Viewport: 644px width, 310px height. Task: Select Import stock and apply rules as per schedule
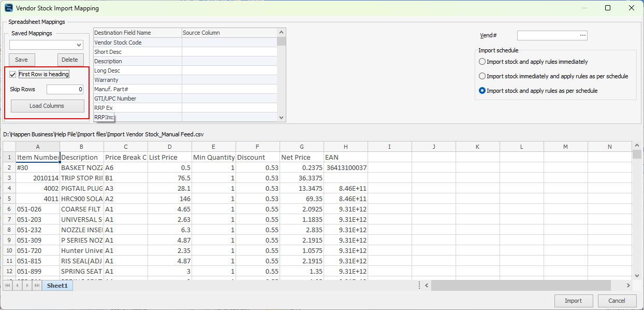pyautogui.click(x=482, y=91)
